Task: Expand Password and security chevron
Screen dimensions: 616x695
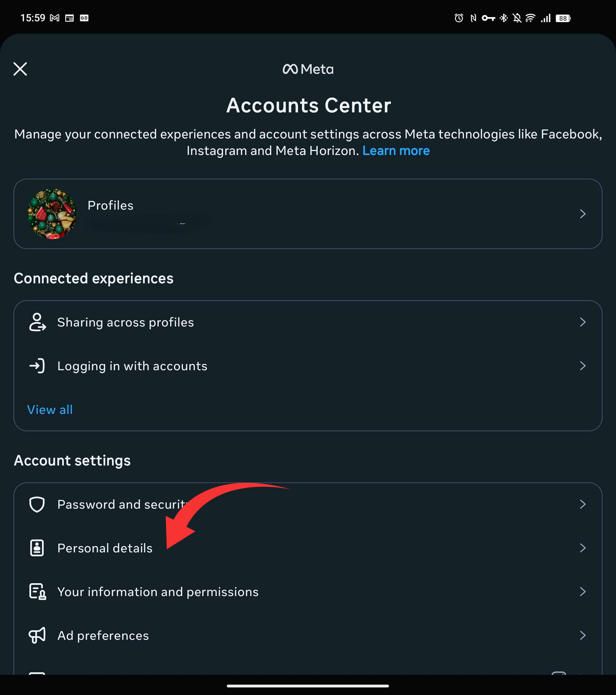Action: [583, 504]
